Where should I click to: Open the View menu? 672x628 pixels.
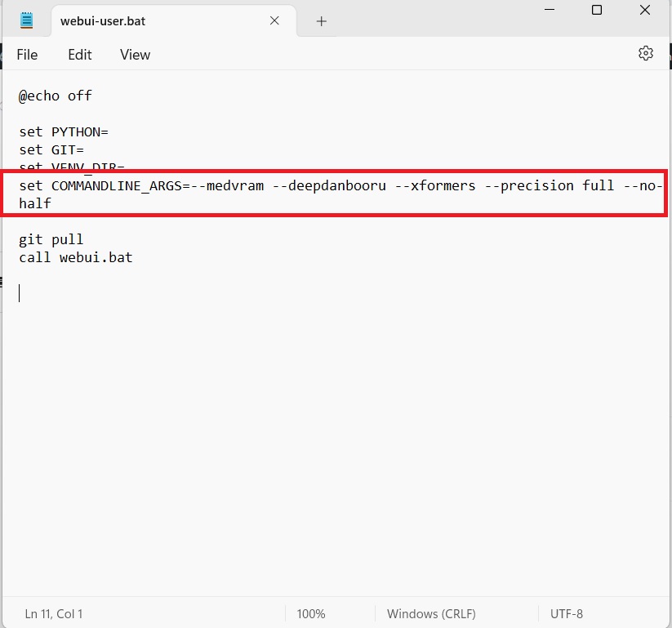coord(135,55)
